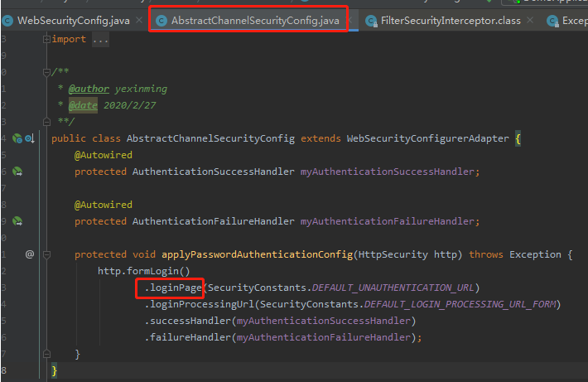Viewport: 588px width, 382px height.
Task: Close the FilterSecurityInterceptor.class tab
Action: [530, 20]
